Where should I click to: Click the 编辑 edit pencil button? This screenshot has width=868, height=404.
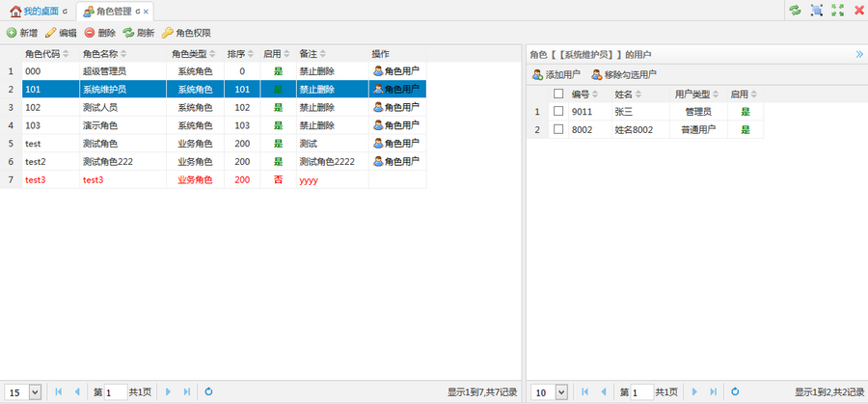(x=61, y=33)
